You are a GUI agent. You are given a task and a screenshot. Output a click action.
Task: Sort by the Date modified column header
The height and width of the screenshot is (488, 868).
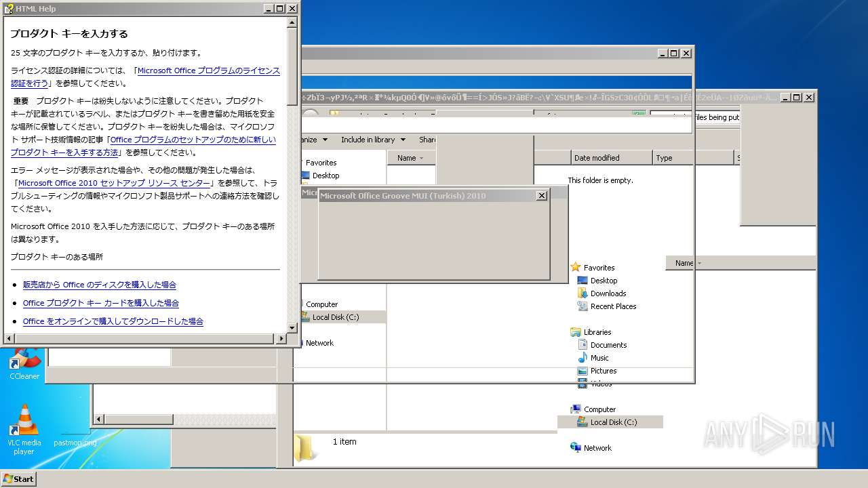point(612,158)
